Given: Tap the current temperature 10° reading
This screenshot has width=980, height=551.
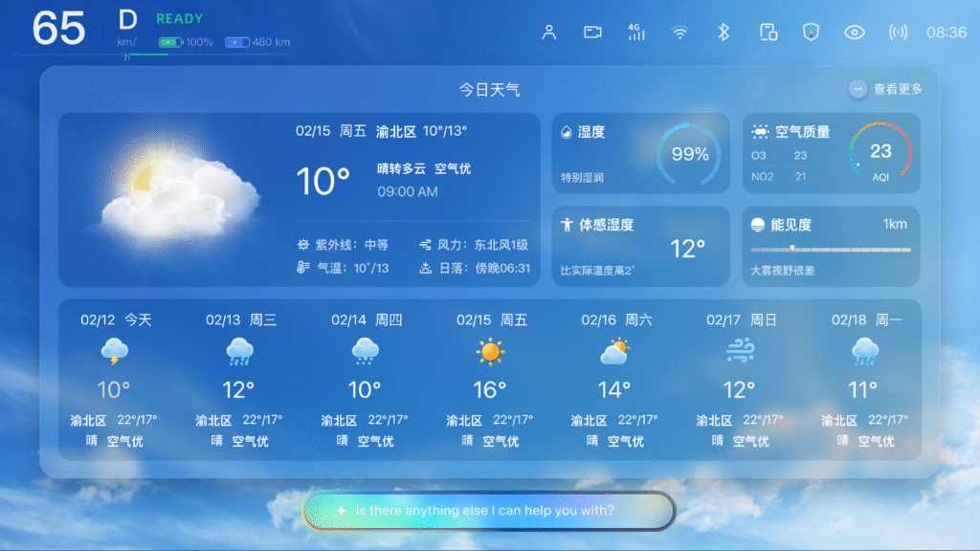Looking at the screenshot, I should [323, 182].
